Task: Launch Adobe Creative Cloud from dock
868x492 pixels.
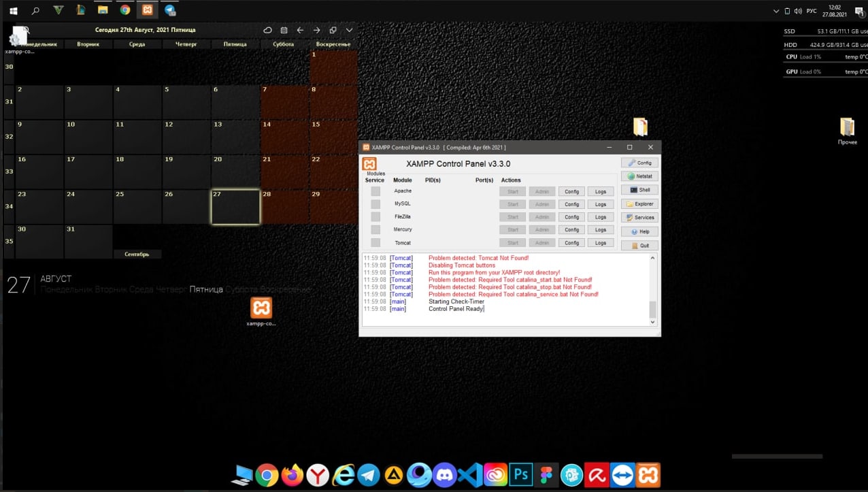Action: coord(495,475)
